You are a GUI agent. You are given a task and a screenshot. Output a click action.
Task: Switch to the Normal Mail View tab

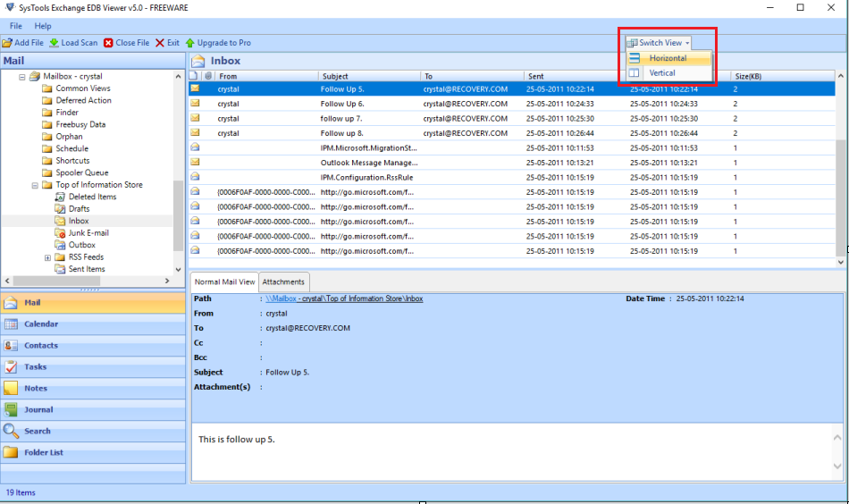224,282
